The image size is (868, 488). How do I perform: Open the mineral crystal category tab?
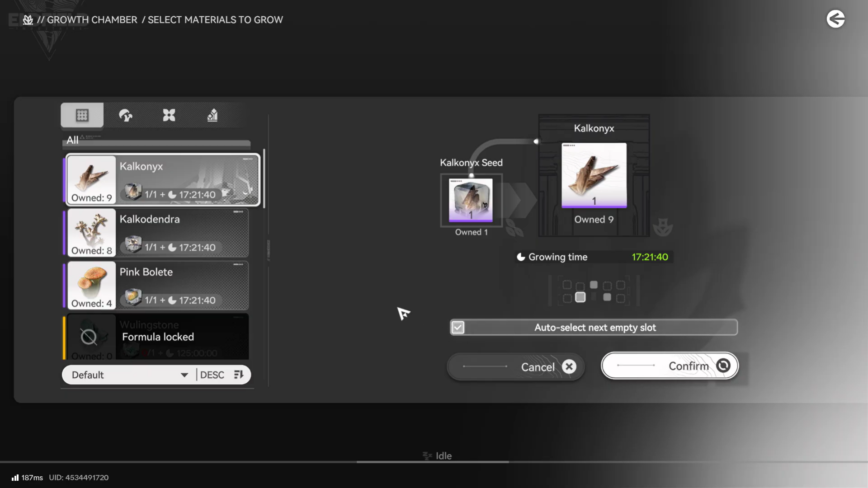pos(212,115)
